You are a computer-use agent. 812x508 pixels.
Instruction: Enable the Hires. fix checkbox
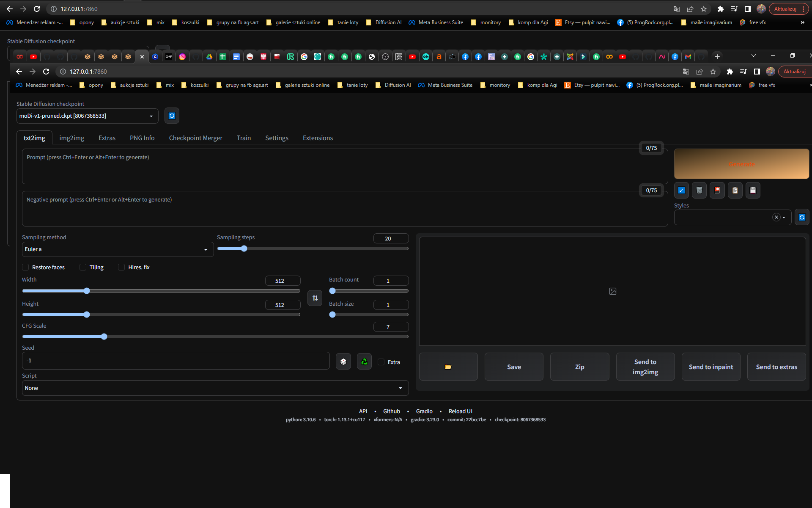[121, 267]
